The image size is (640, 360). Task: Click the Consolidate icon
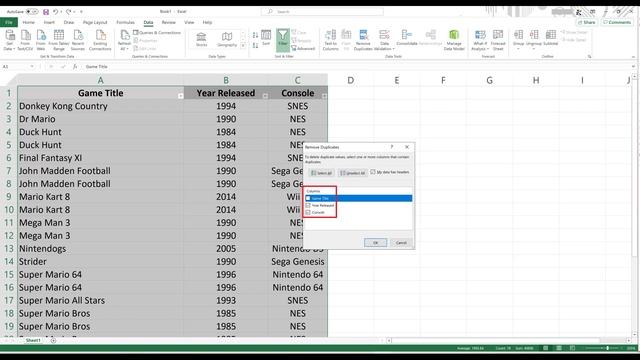tap(407, 36)
